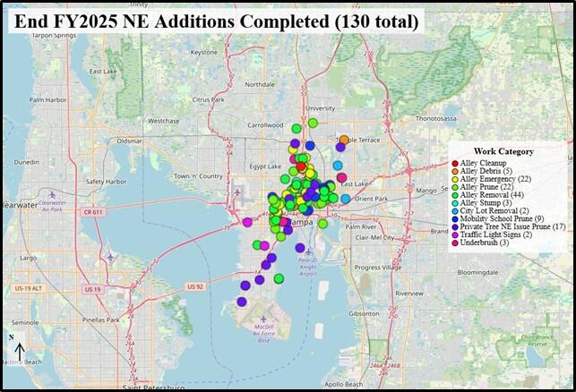Viewport: 576px width, 392px height.
Task: Click the Palm Harbor map label
Action: [47, 100]
